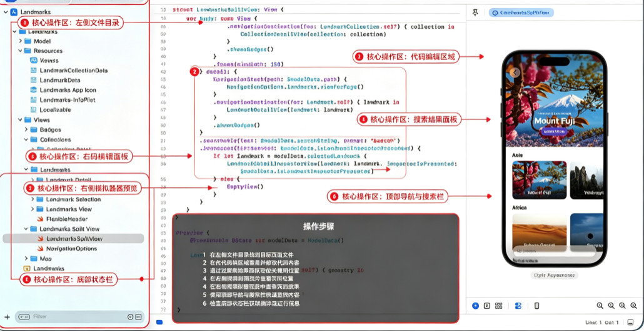644x332 pixels.
Task: Tap the back button in phone preview
Action: pos(515,73)
